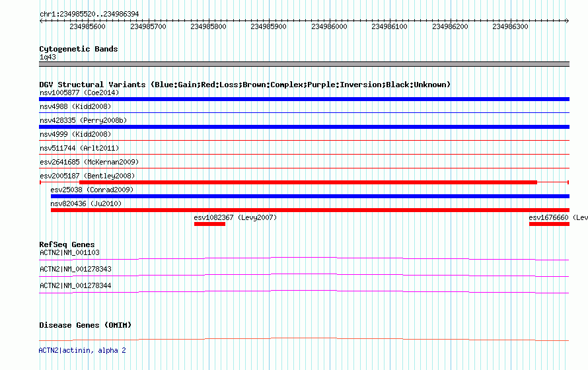This screenshot has width=588, height=370.
Task: Click the 234985600 ruler tick label
Action: [87, 26]
